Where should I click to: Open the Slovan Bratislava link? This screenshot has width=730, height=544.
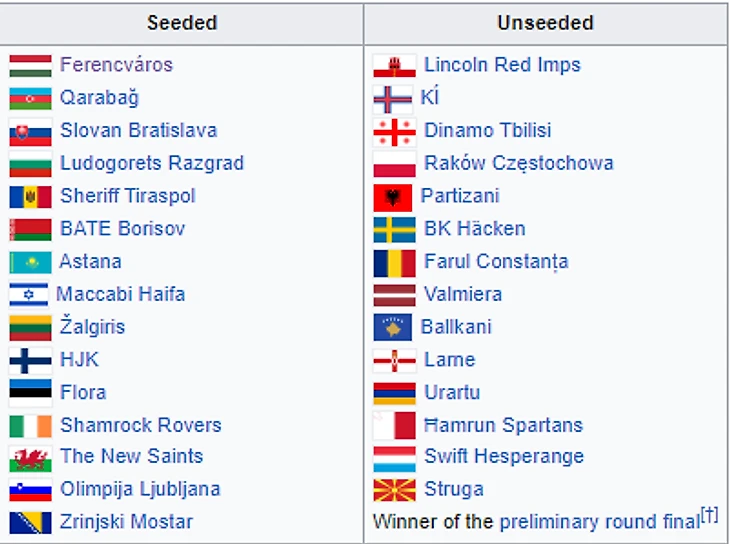point(138,131)
